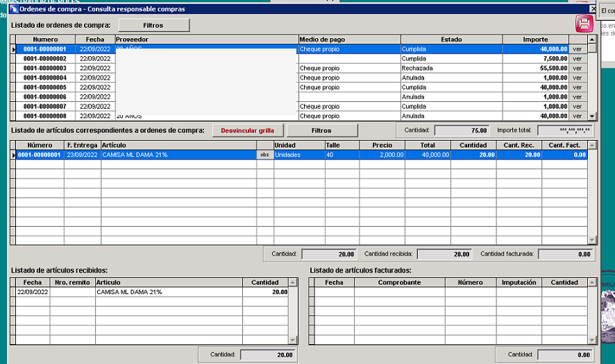Image resolution: width=615 pixels, height=364 pixels.
Task: Select order number 0001-00000003
Action: pos(46,68)
